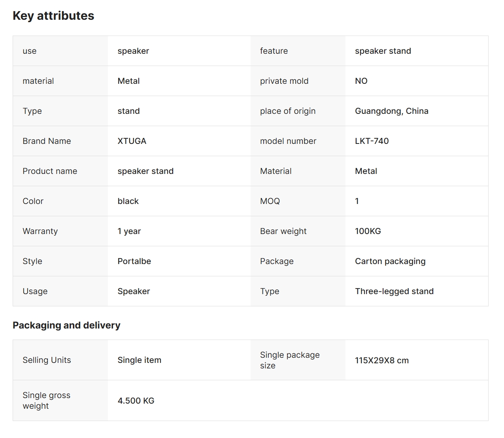Select the Product name label
Viewport: 504px width, 438px height.
(x=50, y=171)
